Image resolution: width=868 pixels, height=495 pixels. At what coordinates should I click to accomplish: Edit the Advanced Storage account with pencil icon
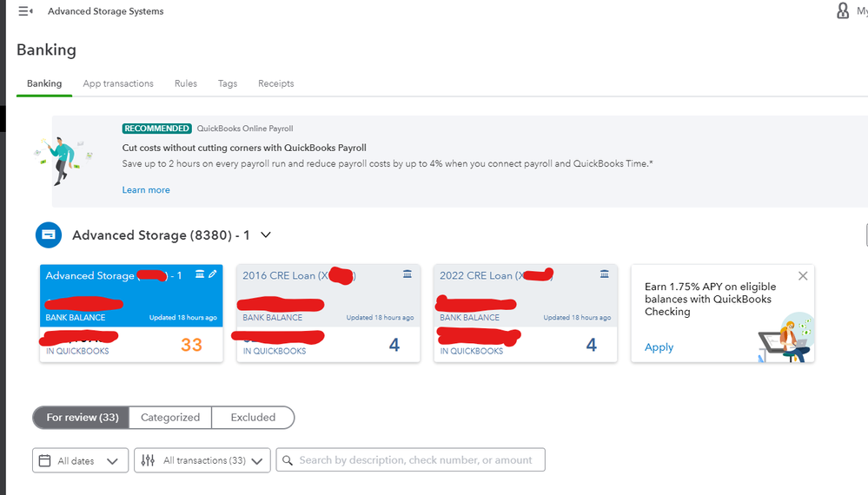[213, 274]
